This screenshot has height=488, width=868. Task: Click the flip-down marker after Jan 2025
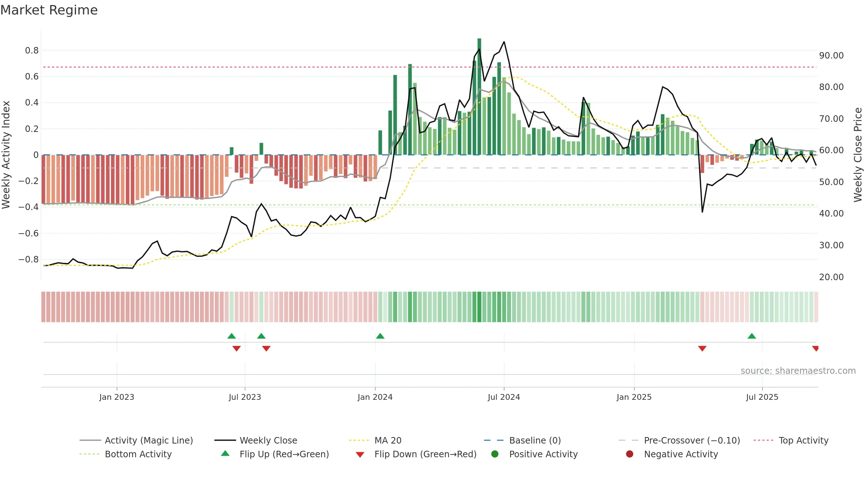702,348
